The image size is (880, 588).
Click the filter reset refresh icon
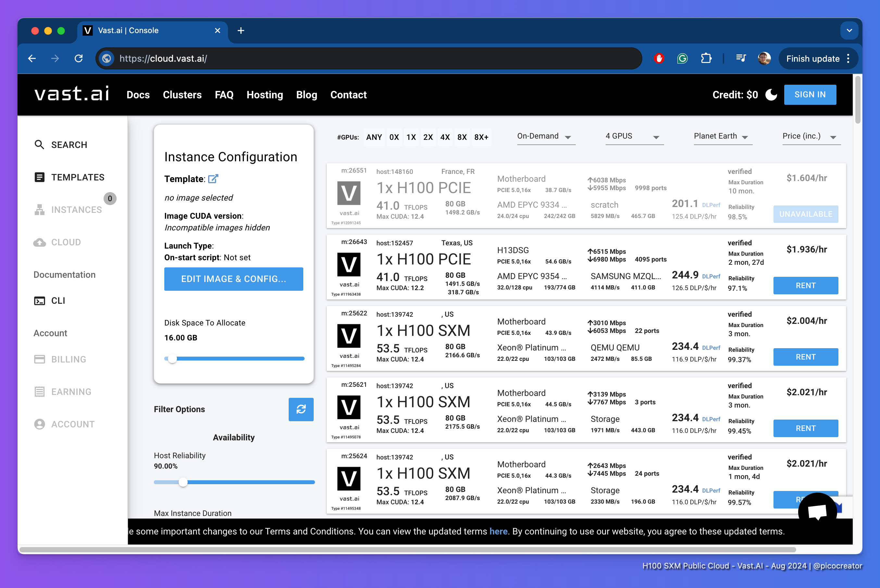301,409
